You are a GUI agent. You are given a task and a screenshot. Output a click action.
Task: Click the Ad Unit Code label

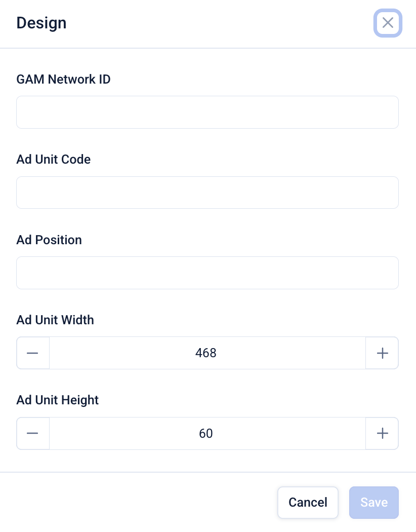tap(54, 159)
